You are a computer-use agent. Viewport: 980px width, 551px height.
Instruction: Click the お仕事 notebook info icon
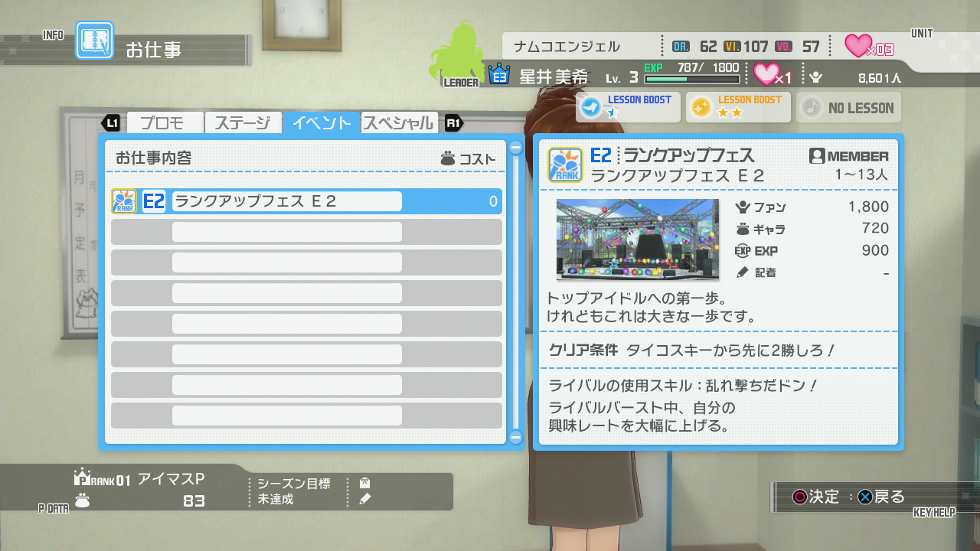click(x=94, y=41)
